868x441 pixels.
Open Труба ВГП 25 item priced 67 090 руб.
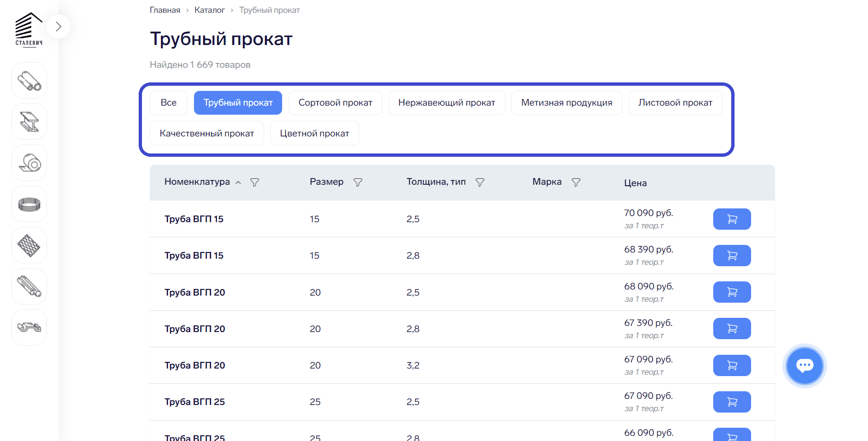pos(195,402)
